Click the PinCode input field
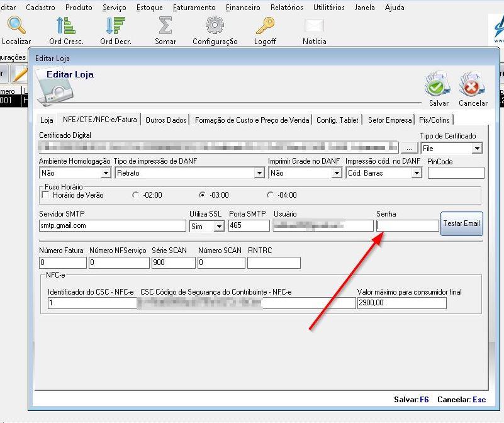The height and width of the screenshot is (423, 504). 456,173
